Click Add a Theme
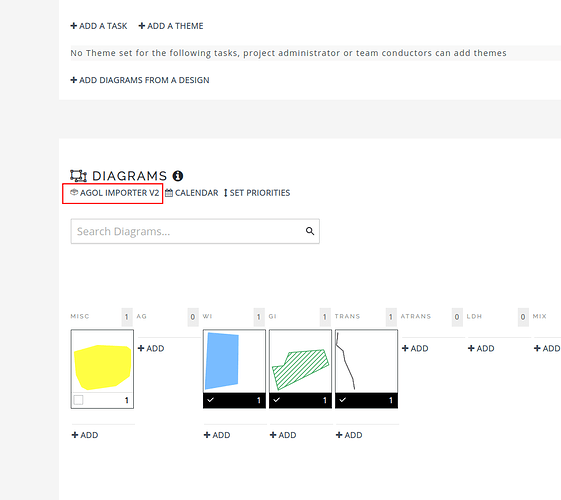Screen dimensions: 561x500 (171, 26)
